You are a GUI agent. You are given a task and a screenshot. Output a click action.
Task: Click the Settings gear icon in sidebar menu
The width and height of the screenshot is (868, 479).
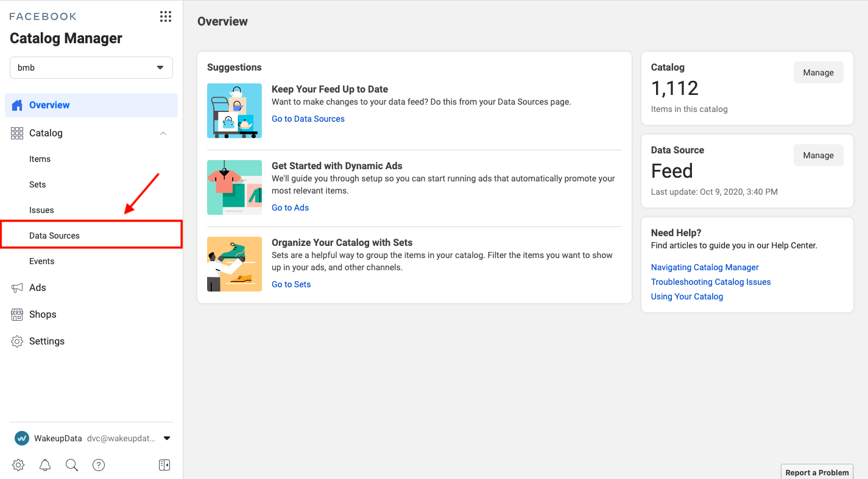pos(17,341)
